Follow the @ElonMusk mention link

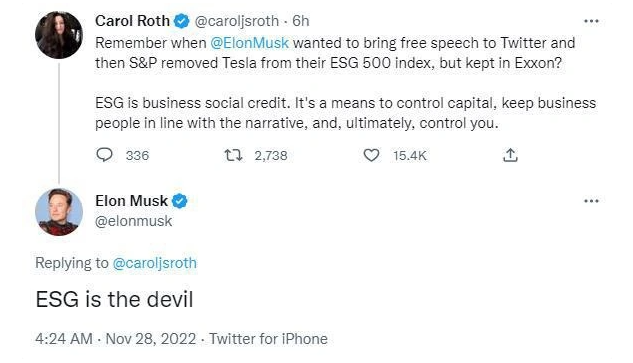tap(249, 43)
